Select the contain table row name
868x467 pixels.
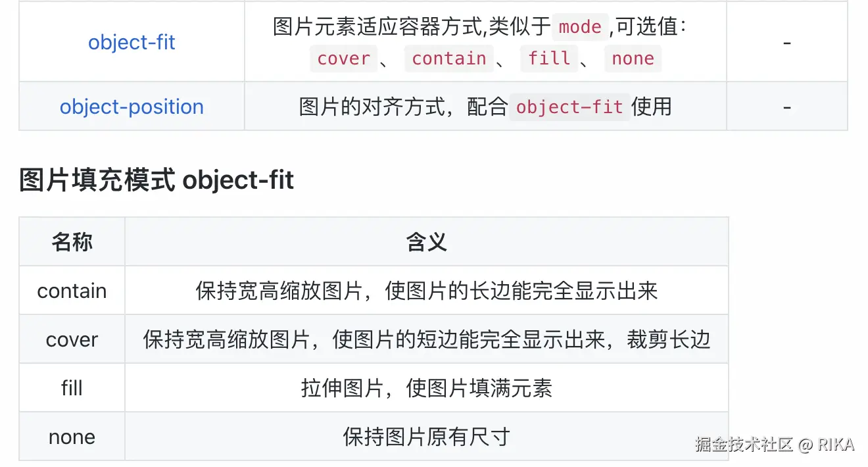(72, 291)
